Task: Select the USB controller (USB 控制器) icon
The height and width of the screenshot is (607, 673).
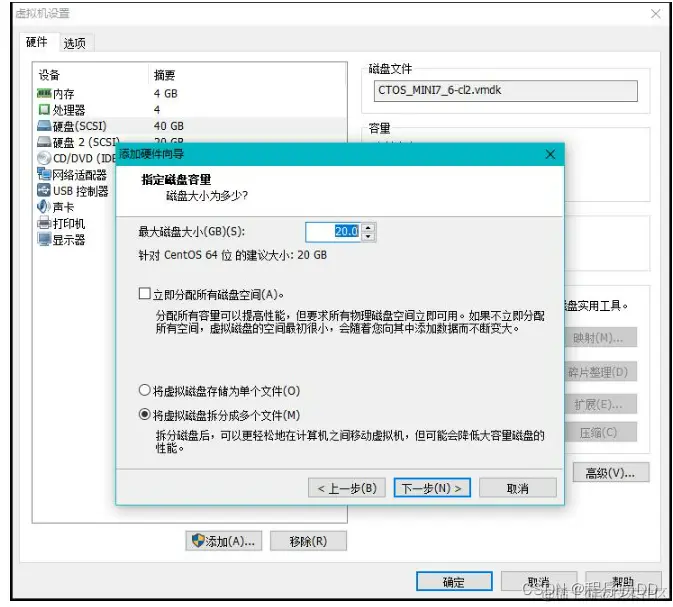Action: coord(44,190)
